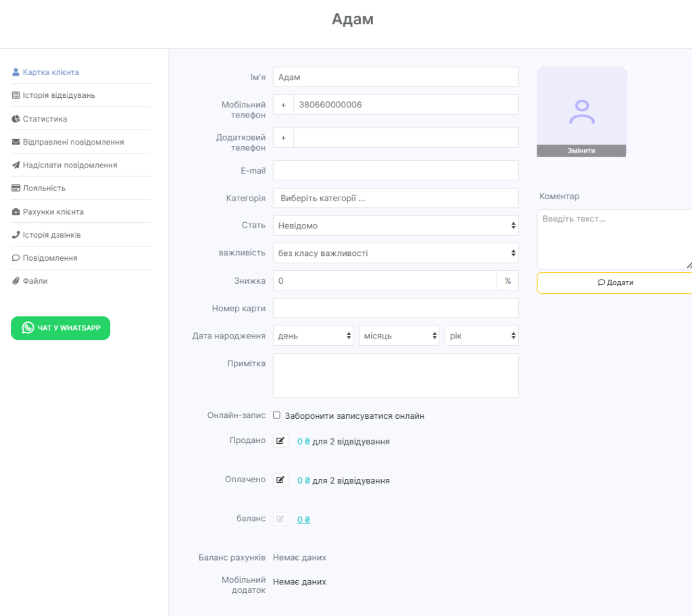Open Історія відвідувань in sidebar
This screenshot has height=616, width=692.
coord(59,95)
